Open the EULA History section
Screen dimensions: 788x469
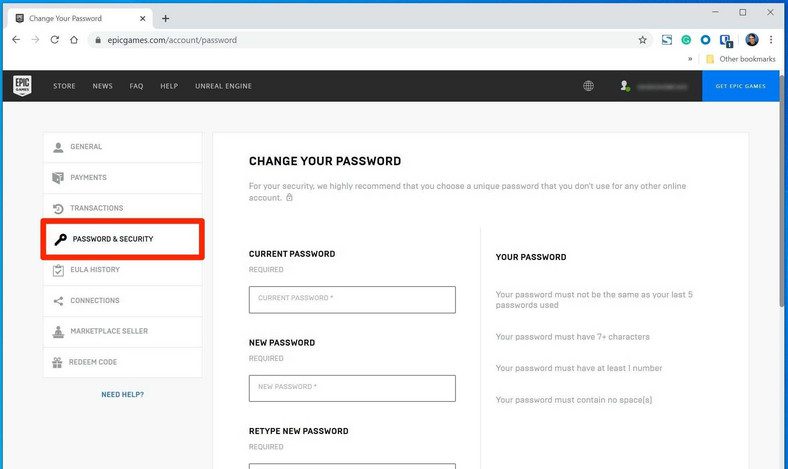pos(123,270)
